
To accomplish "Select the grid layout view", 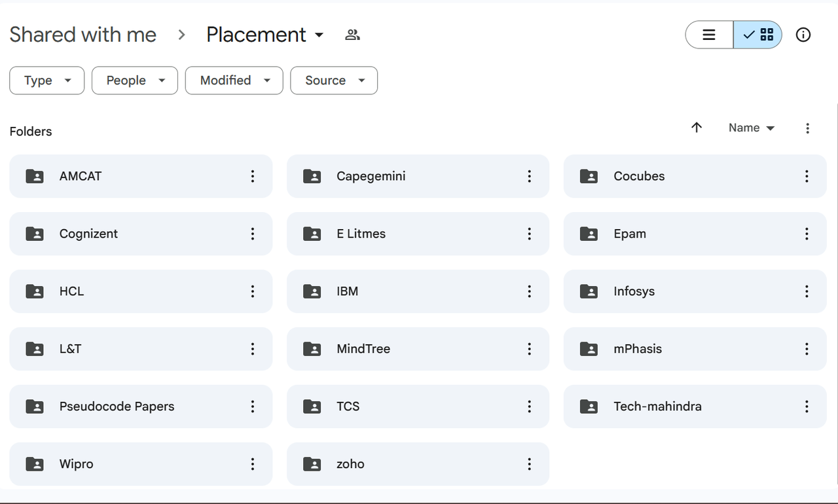I will 758,35.
